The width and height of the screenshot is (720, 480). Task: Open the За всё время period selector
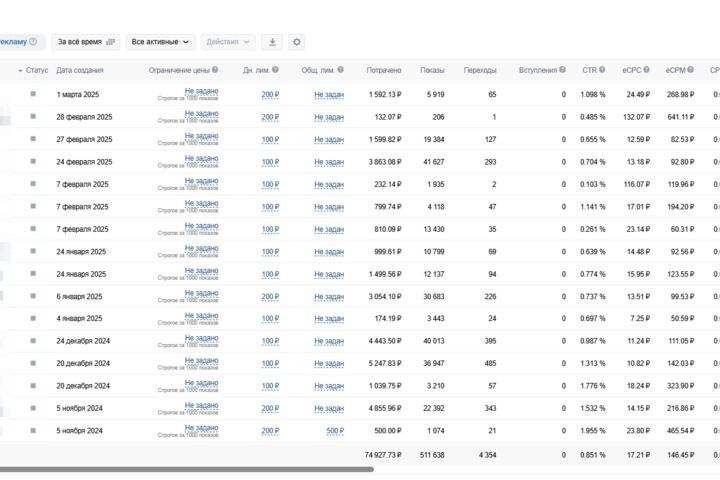tap(86, 42)
